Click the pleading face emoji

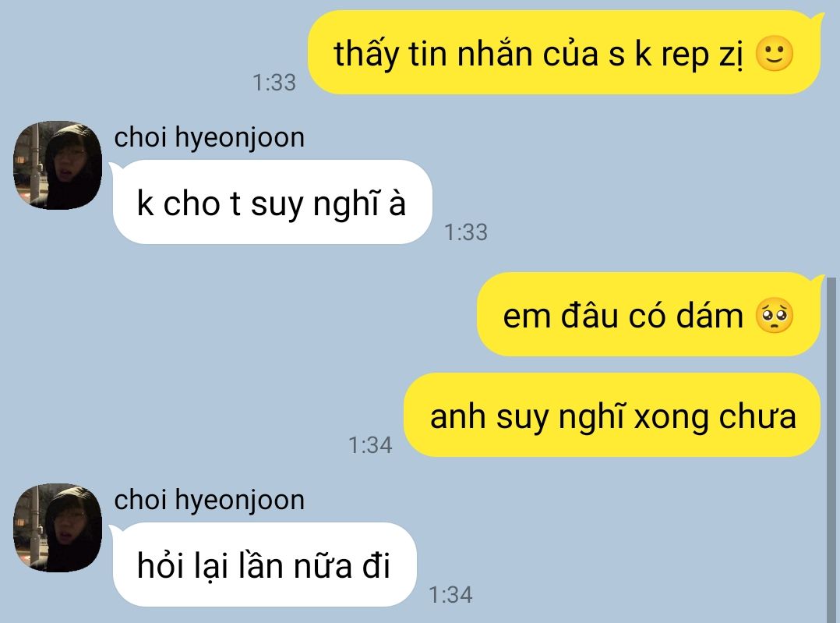pyautogui.click(x=774, y=315)
